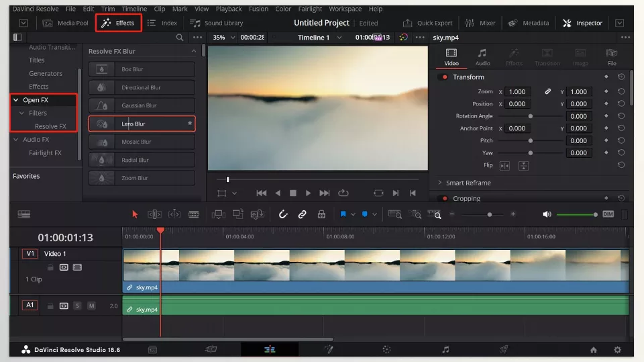Select Resolve FX in effects tree

pyautogui.click(x=50, y=126)
